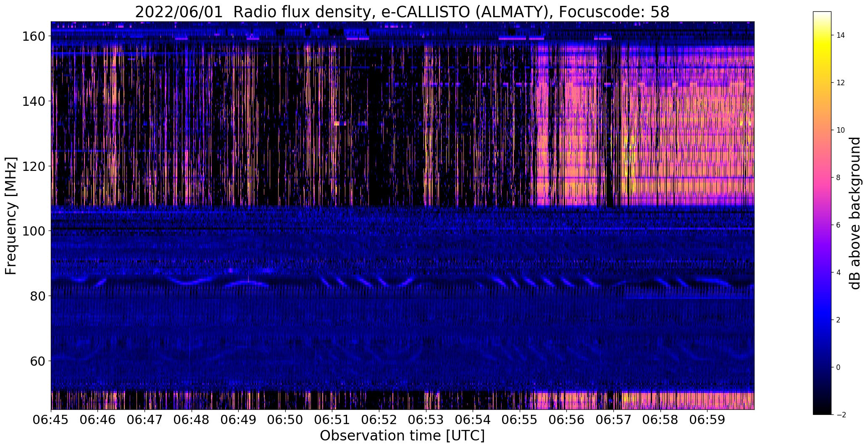
Task: Click the 06:56 time tick label
Action: coord(567,419)
